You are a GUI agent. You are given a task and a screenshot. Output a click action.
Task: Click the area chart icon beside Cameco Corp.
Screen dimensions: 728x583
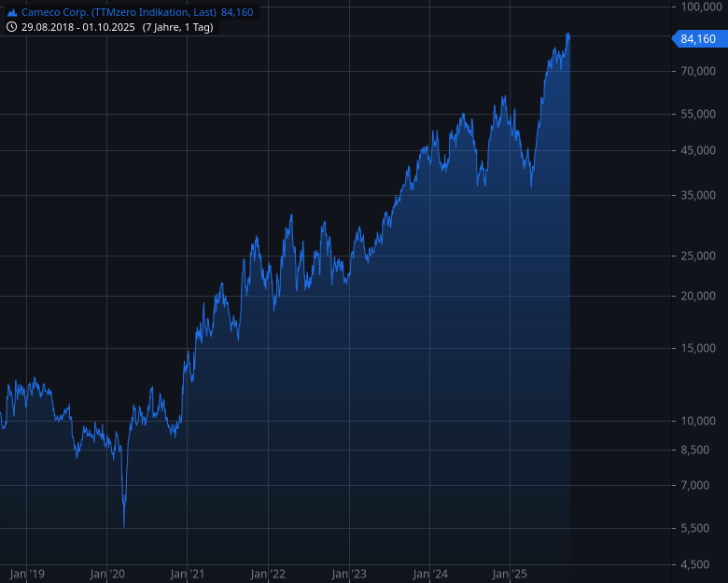click(12, 12)
